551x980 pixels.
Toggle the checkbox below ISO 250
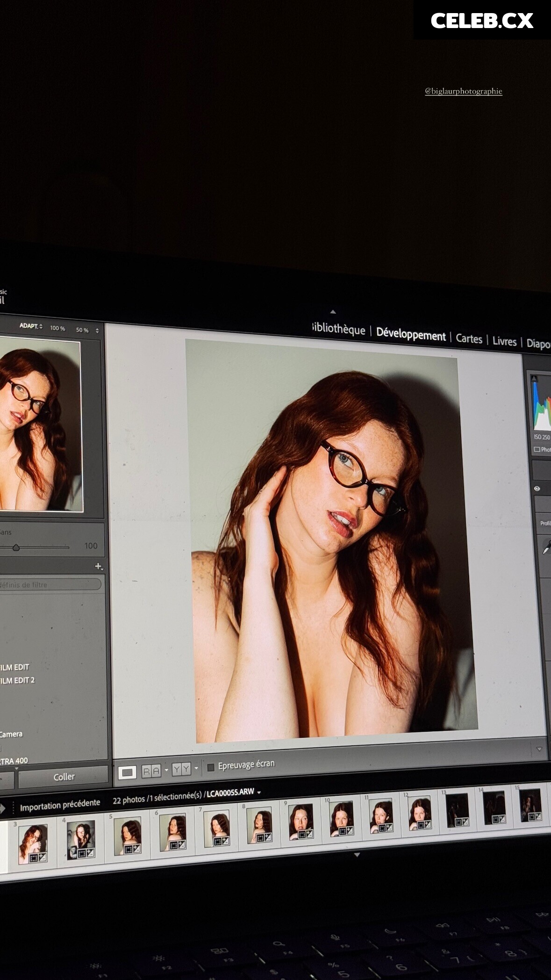pos(537,449)
